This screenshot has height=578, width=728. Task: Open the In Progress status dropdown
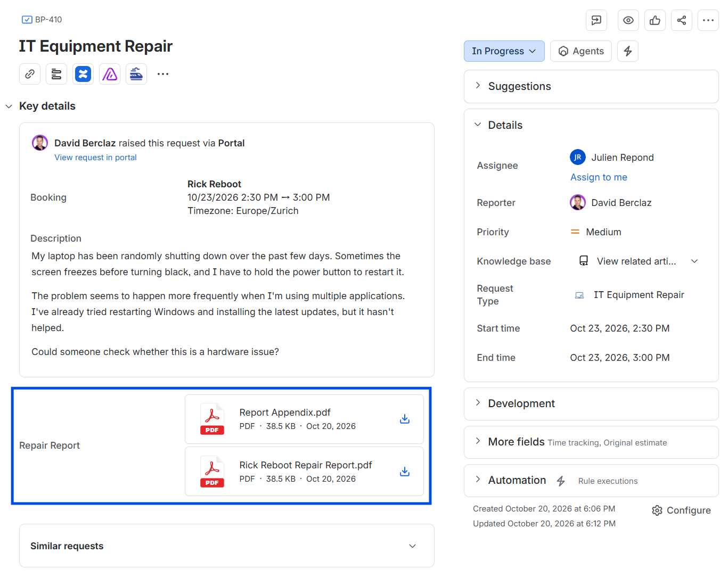pos(504,51)
